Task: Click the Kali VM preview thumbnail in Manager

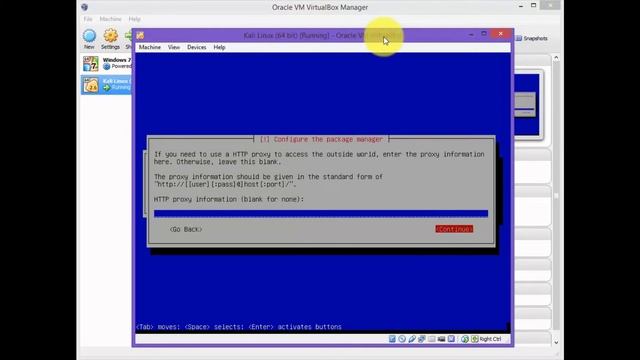Action: (x=527, y=105)
